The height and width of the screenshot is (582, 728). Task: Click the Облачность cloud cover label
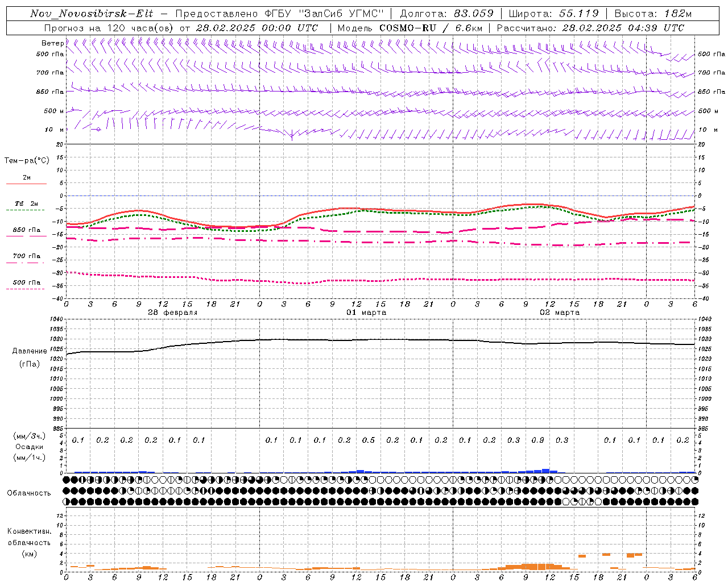tap(29, 493)
